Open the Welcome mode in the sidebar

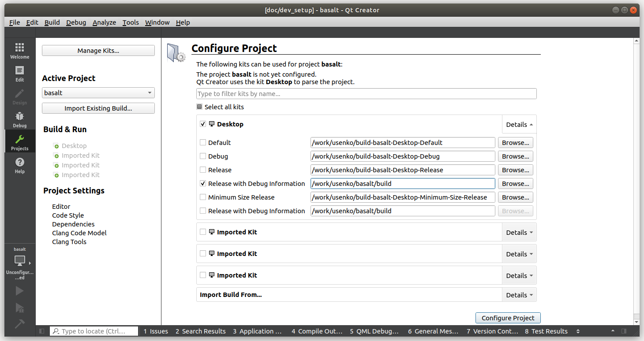19,50
